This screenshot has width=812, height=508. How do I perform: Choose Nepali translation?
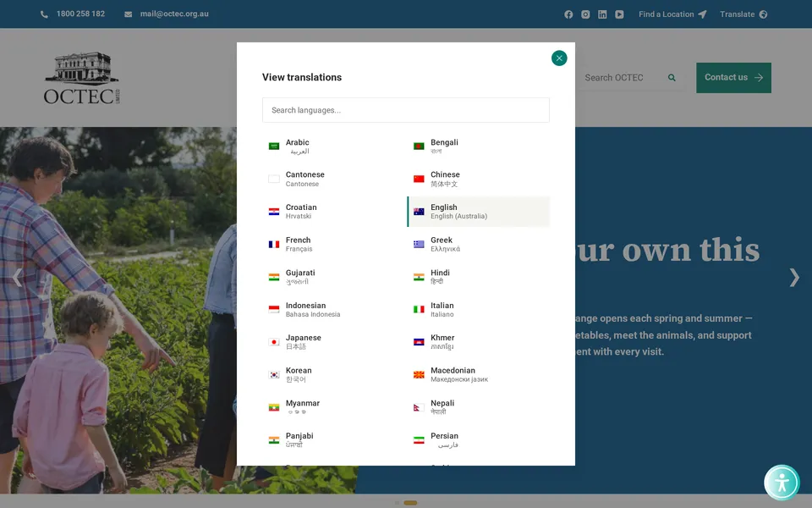[479, 407]
